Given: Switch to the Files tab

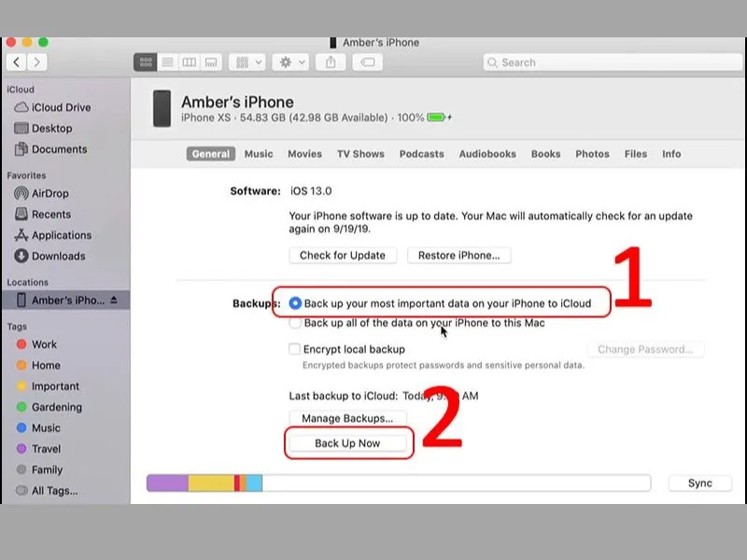Looking at the screenshot, I should [636, 154].
